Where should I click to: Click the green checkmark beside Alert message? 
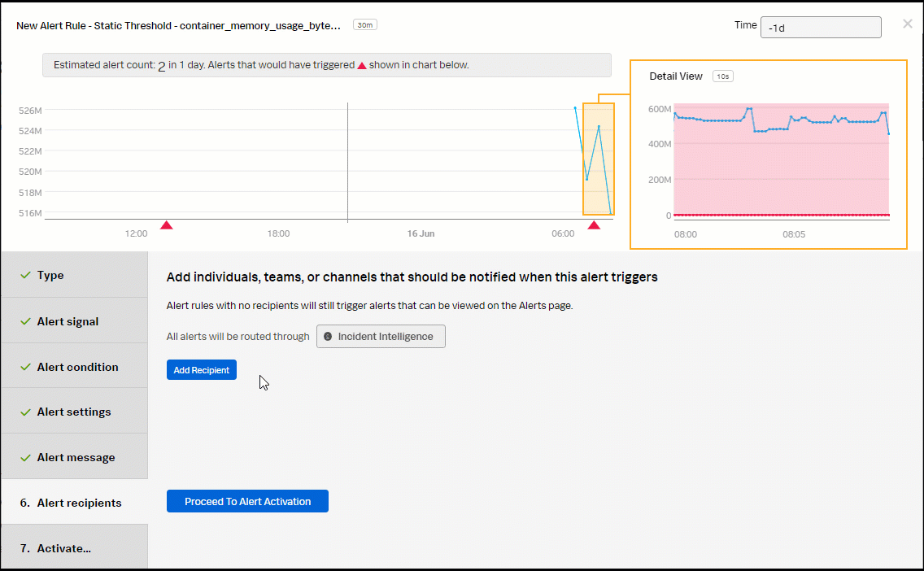(26, 457)
